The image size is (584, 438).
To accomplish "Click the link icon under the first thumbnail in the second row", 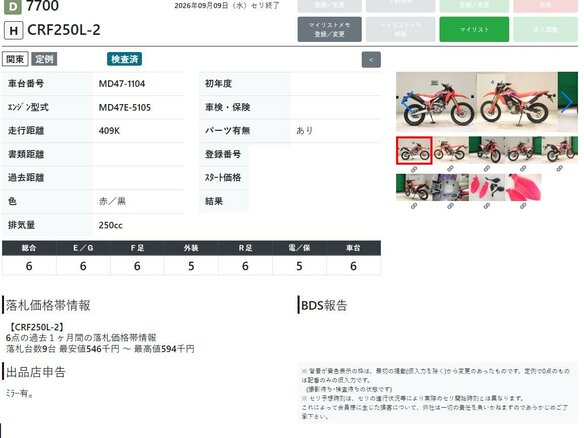I will pyautogui.click(x=414, y=206).
